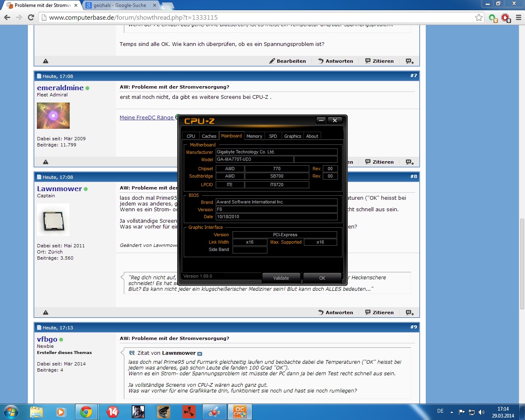Report the top post with warning icon
The width and height of the screenshot is (525, 420).
pyautogui.click(x=46, y=61)
